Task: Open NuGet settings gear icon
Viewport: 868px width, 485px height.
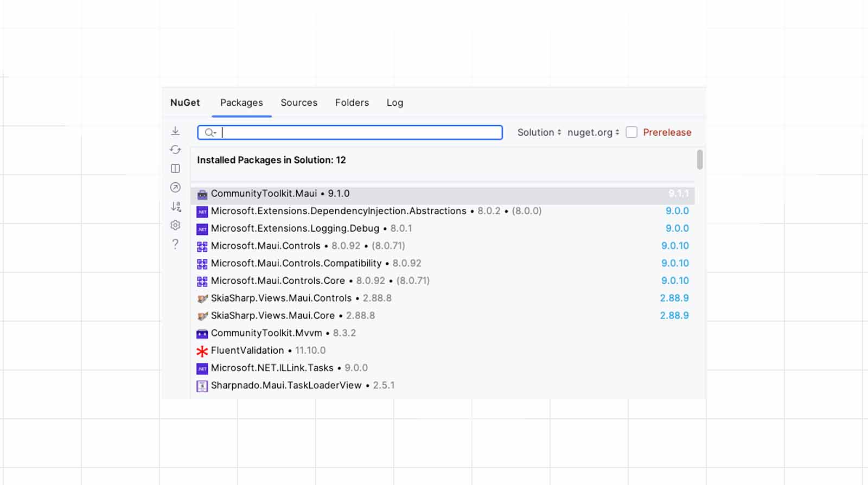Action: pos(175,225)
